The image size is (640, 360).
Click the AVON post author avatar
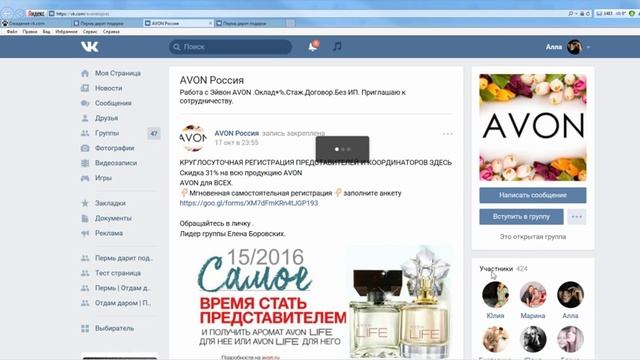(x=193, y=138)
